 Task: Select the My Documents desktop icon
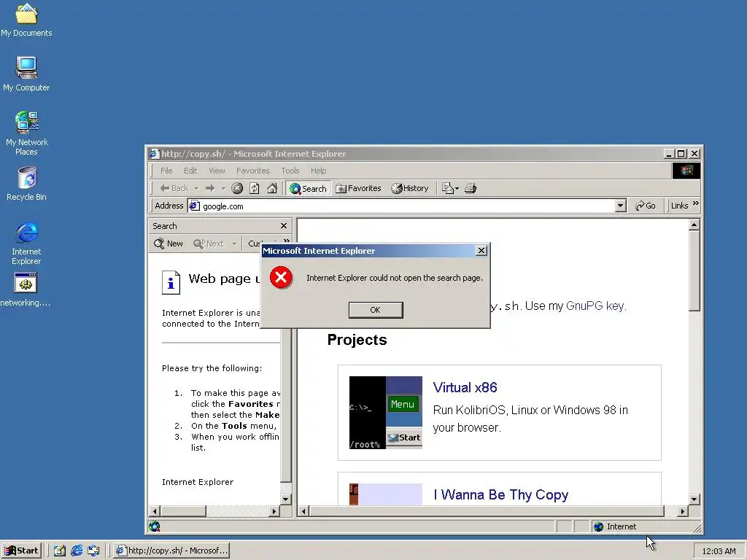coord(26,20)
